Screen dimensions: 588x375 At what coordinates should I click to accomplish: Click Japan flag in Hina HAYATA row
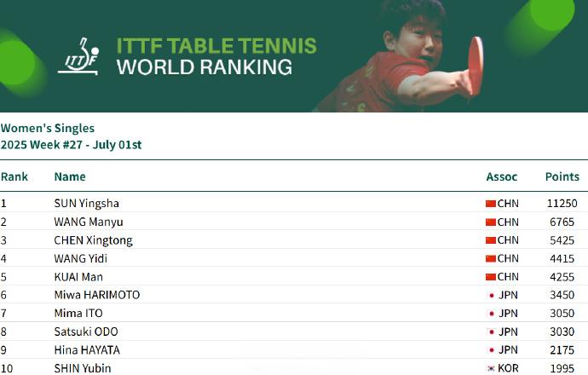(491, 350)
